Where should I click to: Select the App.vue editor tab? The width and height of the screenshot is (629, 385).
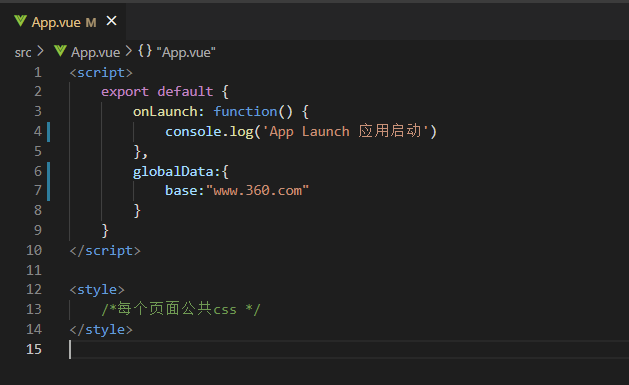pyautogui.click(x=63, y=22)
